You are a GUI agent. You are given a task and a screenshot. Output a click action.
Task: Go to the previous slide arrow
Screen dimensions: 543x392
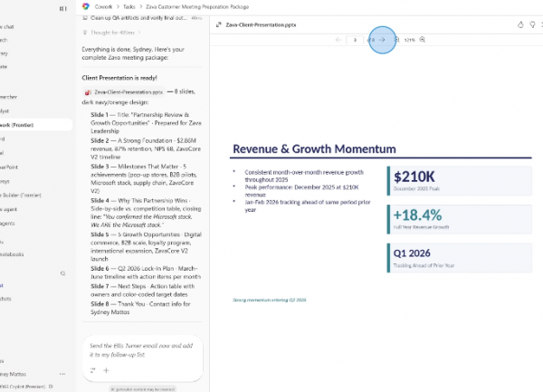338,40
